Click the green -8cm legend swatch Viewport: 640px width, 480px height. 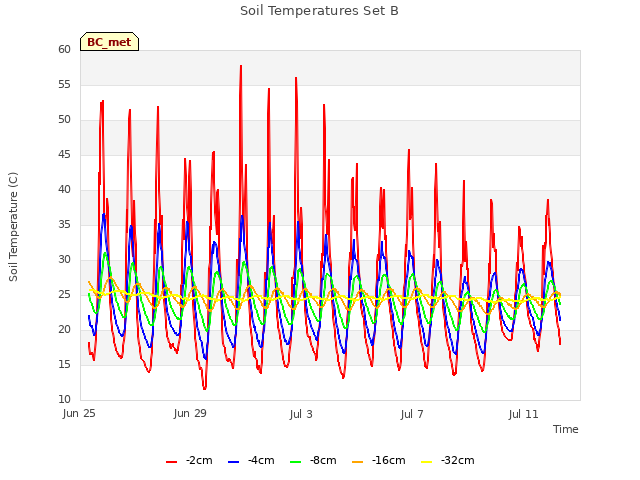[296, 462]
